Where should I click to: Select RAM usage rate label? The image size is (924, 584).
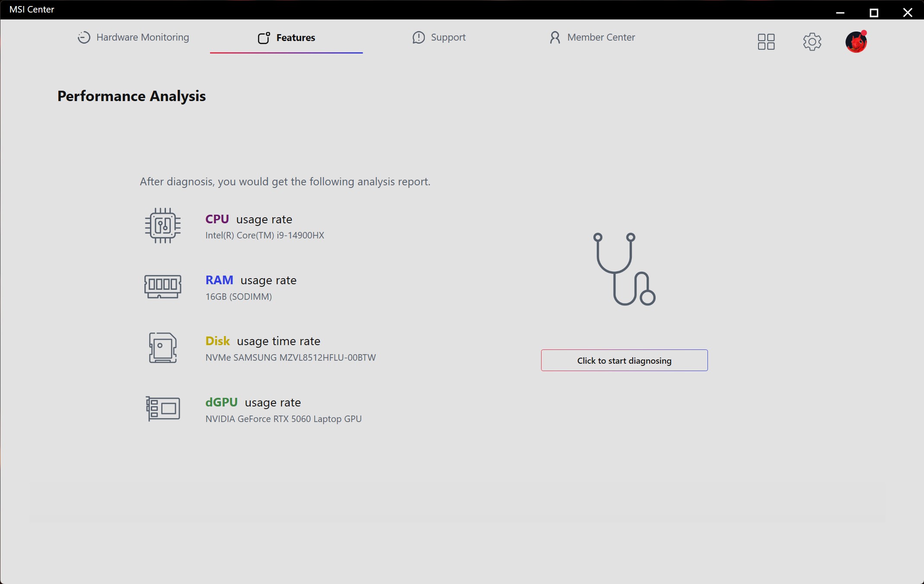(251, 280)
